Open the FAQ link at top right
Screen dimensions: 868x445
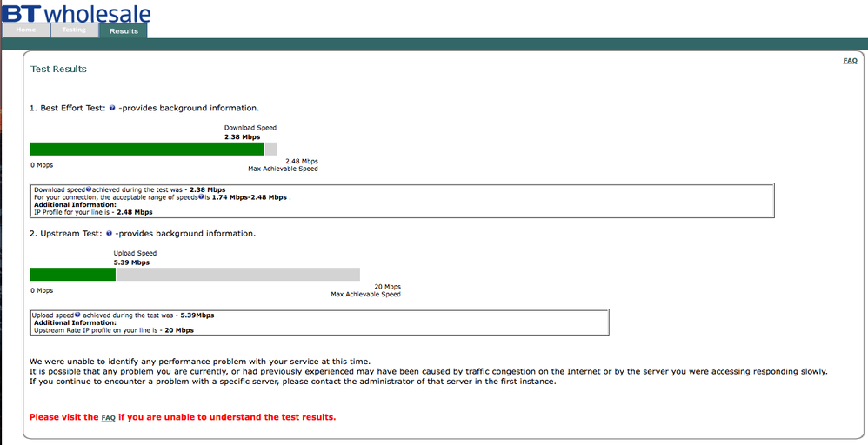click(x=850, y=61)
